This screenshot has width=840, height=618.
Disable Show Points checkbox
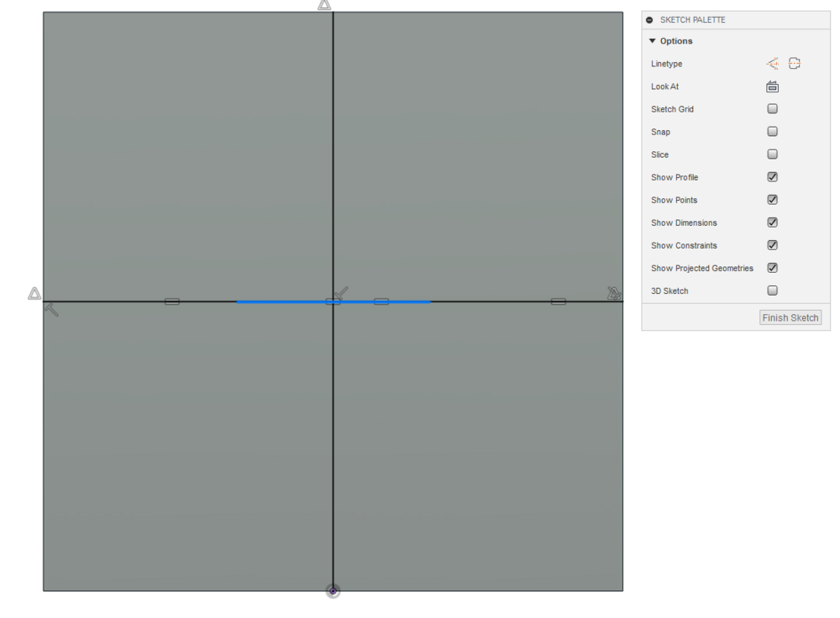click(x=772, y=200)
